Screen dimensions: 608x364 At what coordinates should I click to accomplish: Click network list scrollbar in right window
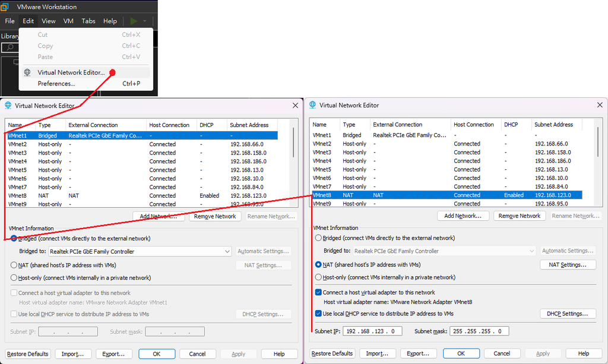598,143
